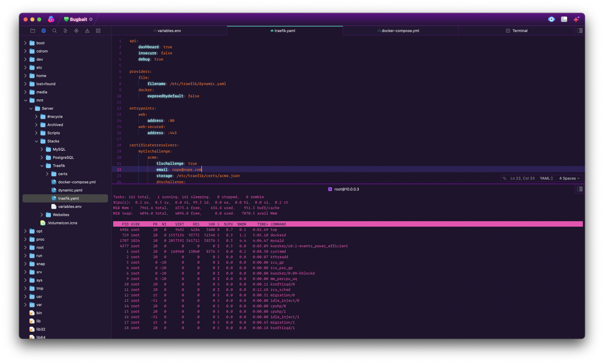Show the Symbols outline sidebar icon
The width and height of the screenshot is (604, 364).
(65, 31)
